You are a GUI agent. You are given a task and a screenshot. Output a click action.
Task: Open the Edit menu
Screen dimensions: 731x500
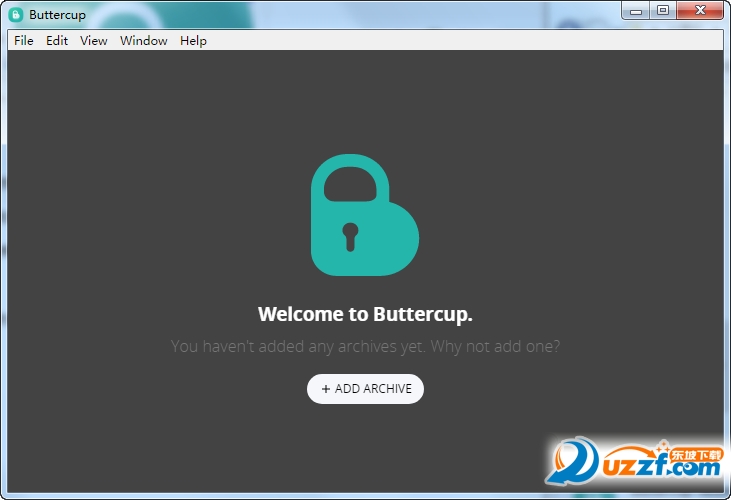click(57, 41)
